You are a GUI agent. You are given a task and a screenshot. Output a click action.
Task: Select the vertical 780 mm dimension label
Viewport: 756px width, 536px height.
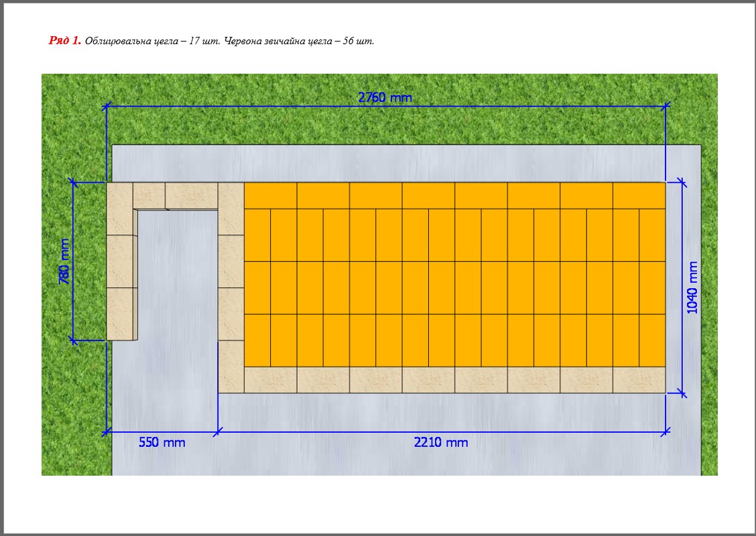tap(65, 261)
